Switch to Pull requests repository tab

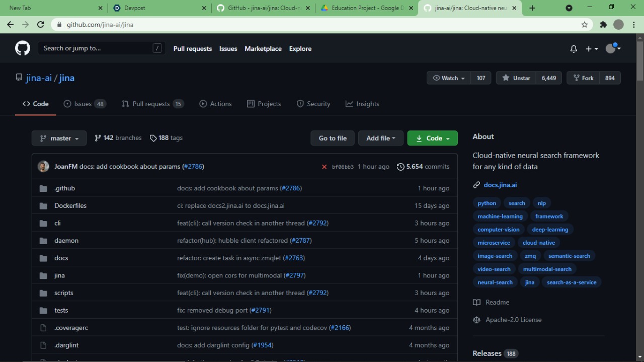tap(152, 104)
